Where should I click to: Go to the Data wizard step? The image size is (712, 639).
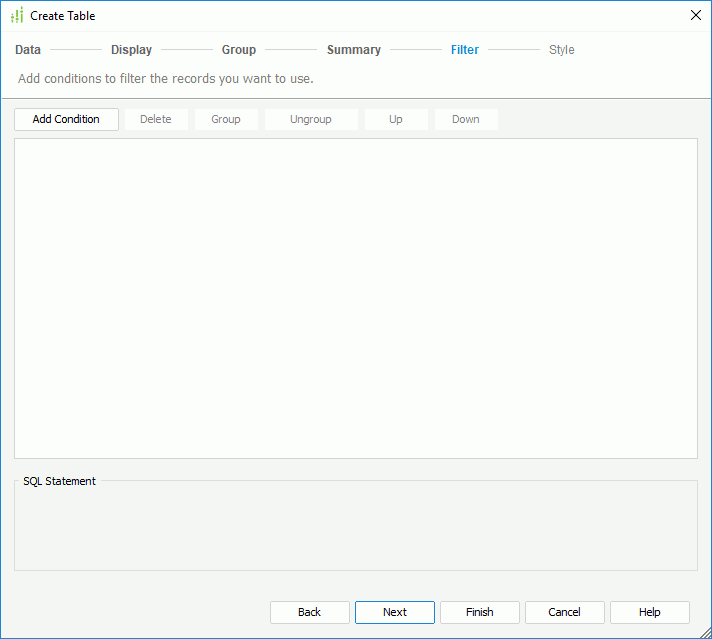pyautogui.click(x=28, y=50)
